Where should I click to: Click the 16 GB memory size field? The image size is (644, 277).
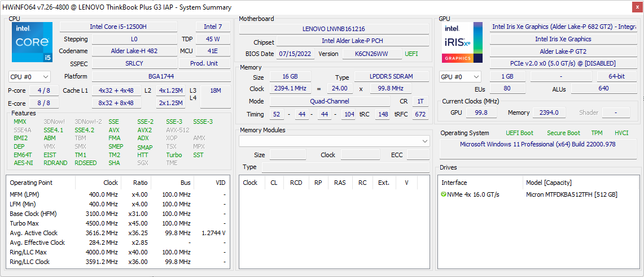click(290, 76)
